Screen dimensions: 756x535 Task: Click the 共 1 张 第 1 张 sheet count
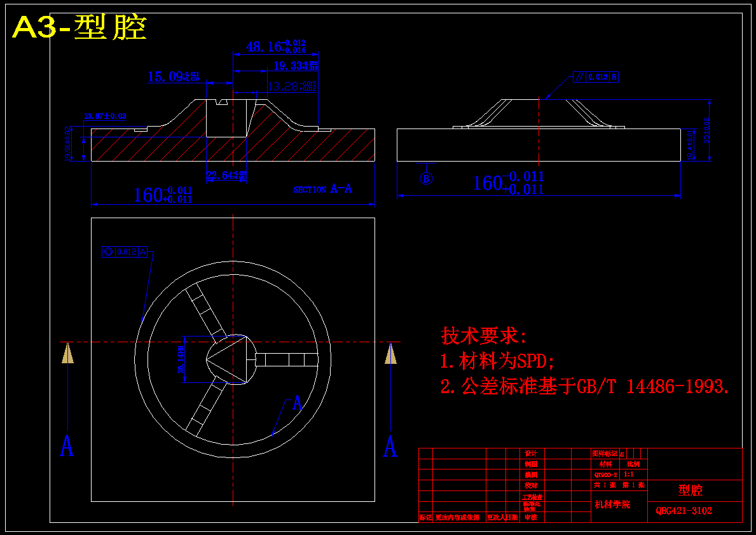619,485
